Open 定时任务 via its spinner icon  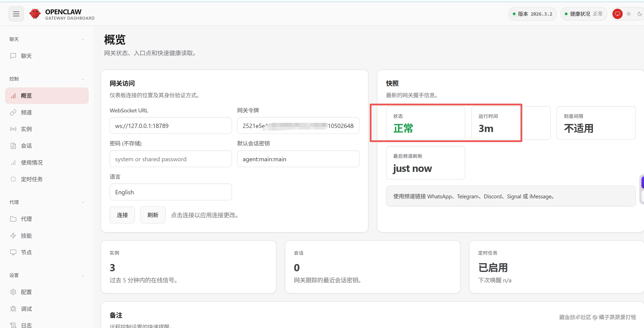click(13, 179)
